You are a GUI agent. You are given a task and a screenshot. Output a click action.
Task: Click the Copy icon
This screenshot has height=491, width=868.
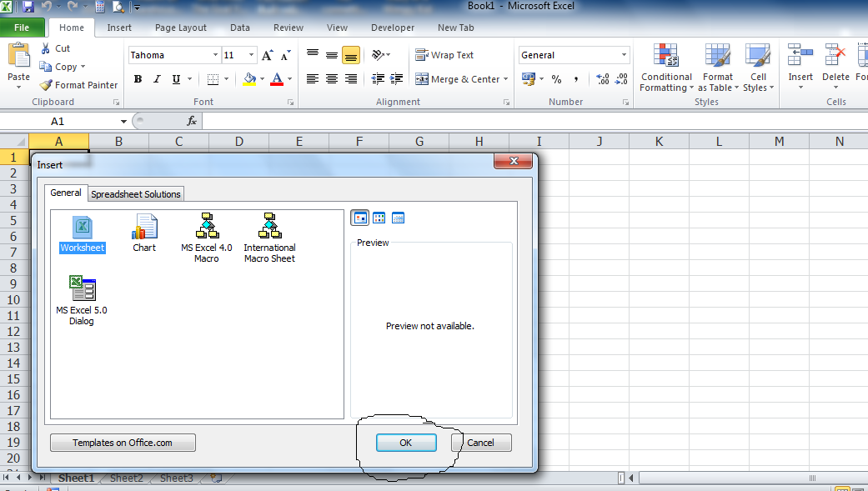coord(45,67)
